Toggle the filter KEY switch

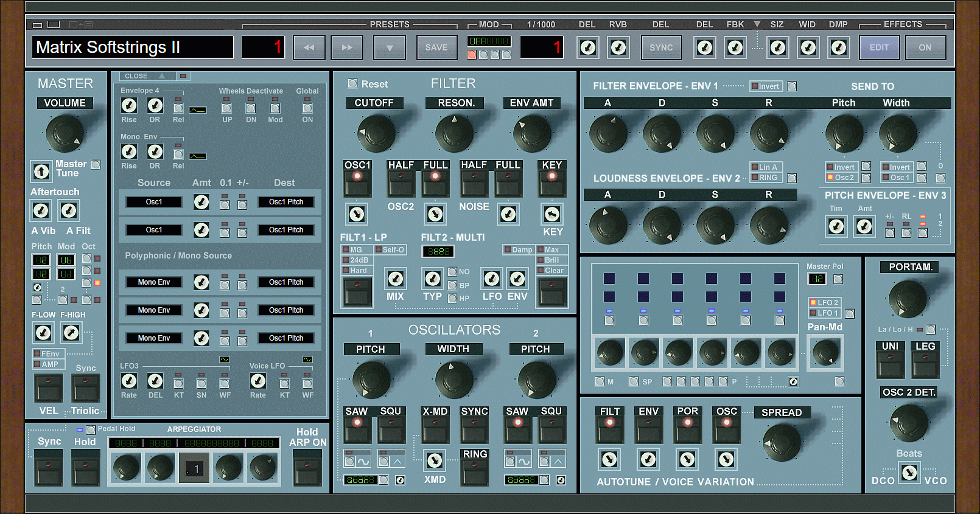point(552,183)
